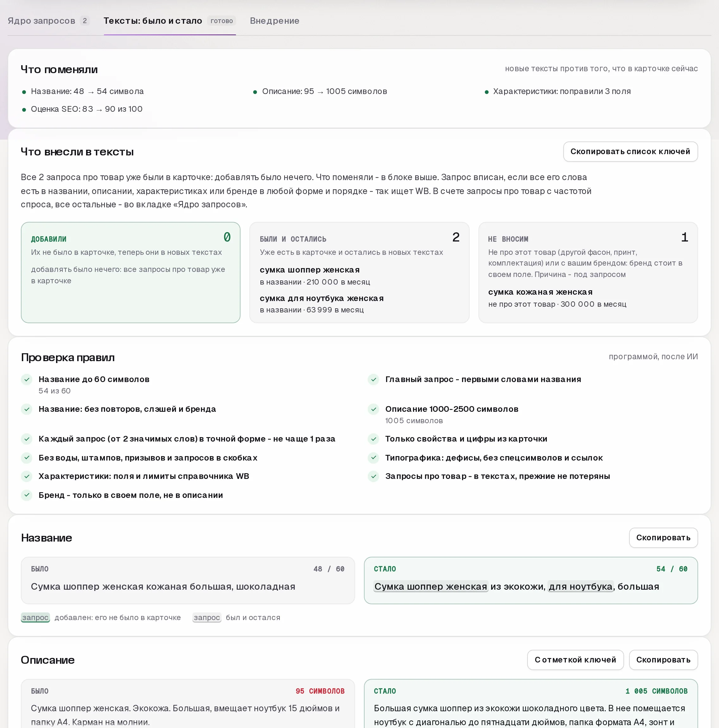The image size is (719, 728).
Task: Click checkmark icon beside Название: без повторов
Action: (27, 409)
